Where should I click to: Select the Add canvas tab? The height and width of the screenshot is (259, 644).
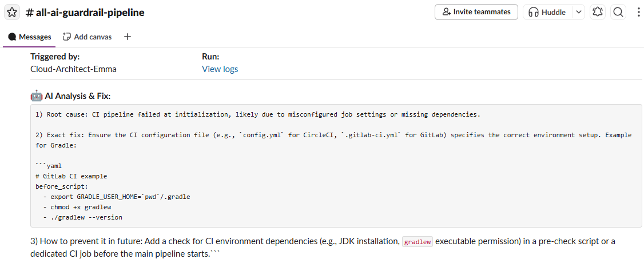(x=93, y=37)
